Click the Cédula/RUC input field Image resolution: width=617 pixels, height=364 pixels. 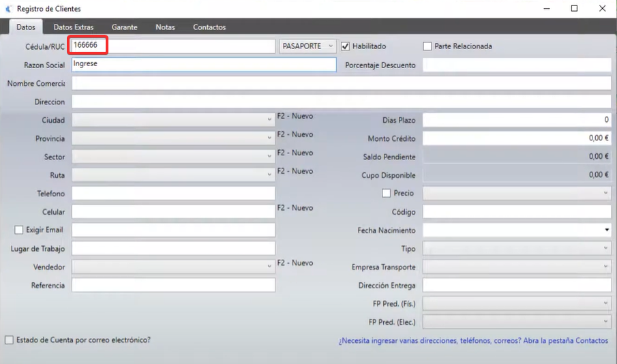point(173,46)
